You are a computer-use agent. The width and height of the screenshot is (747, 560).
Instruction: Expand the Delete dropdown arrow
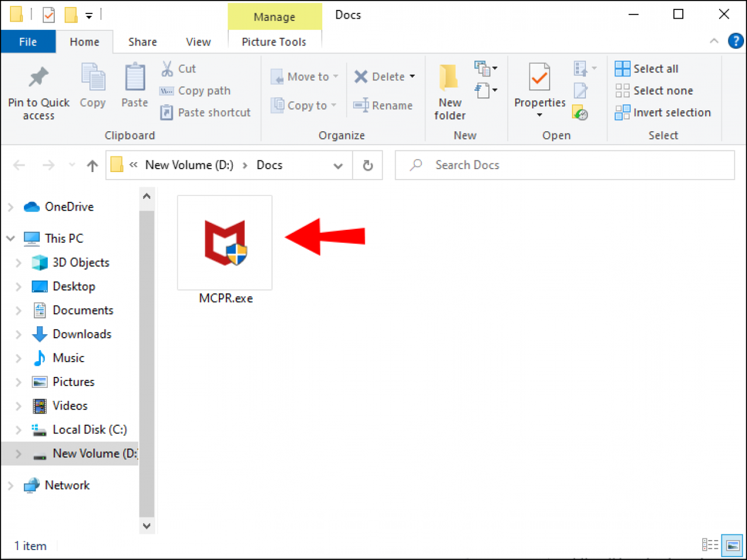[x=412, y=76]
